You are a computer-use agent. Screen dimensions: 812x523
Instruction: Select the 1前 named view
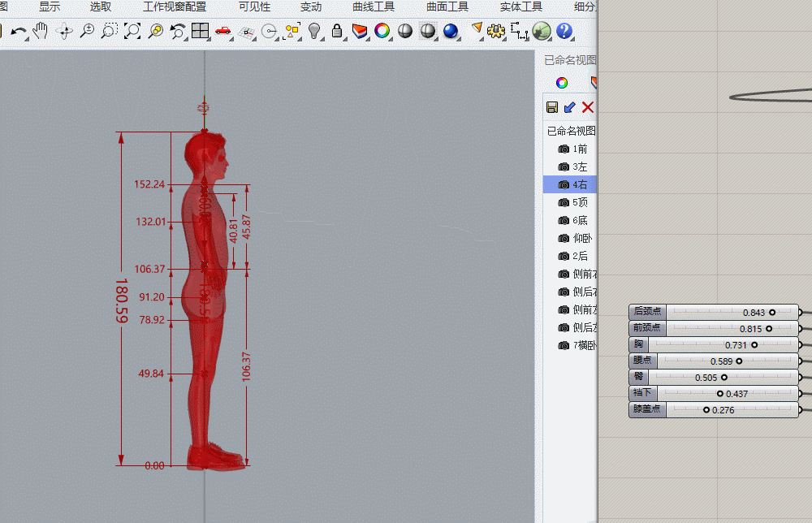579,149
